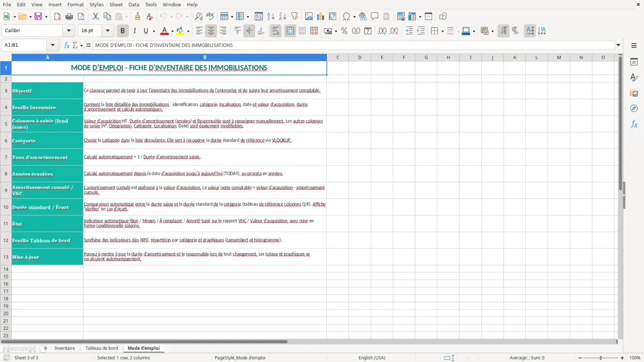Screen dimensions: 644x362
Task: Open the Data menu
Action: point(134,4)
